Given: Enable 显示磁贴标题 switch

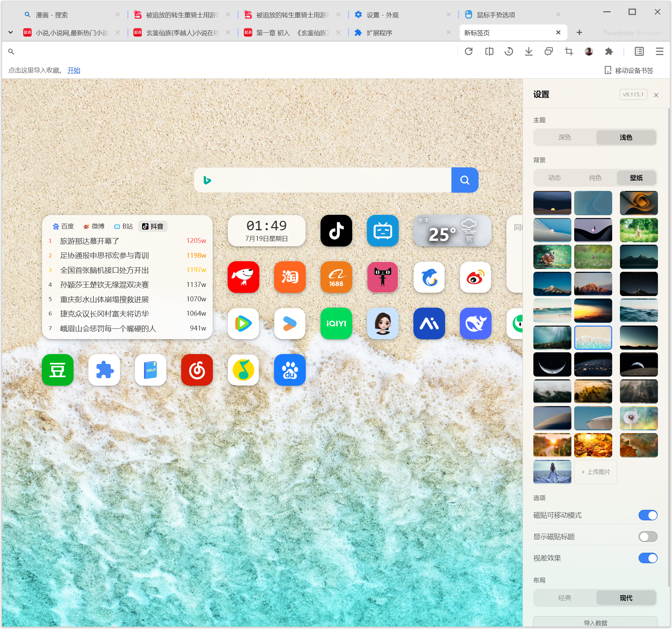Looking at the screenshot, I should point(648,537).
